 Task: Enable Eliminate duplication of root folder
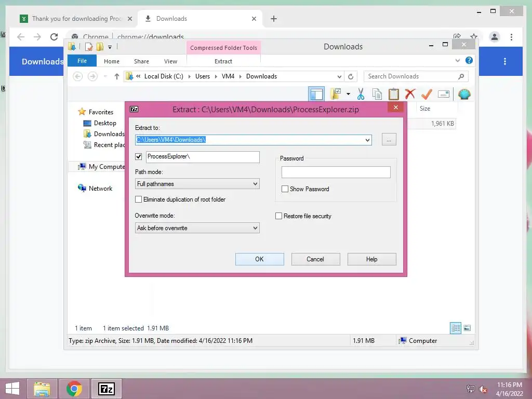pyautogui.click(x=138, y=199)
